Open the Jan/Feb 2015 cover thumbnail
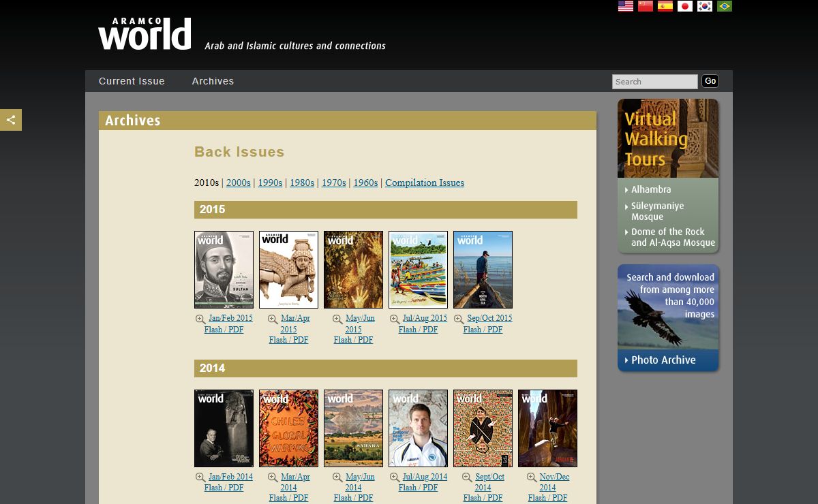 pyautogui.click(x=224, y=270)
